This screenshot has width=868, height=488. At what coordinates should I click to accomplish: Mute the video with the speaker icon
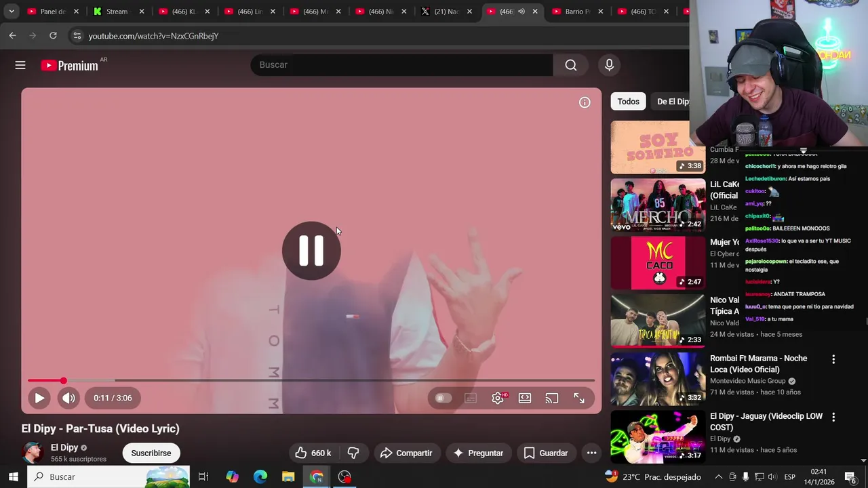[x=68, y=398]
